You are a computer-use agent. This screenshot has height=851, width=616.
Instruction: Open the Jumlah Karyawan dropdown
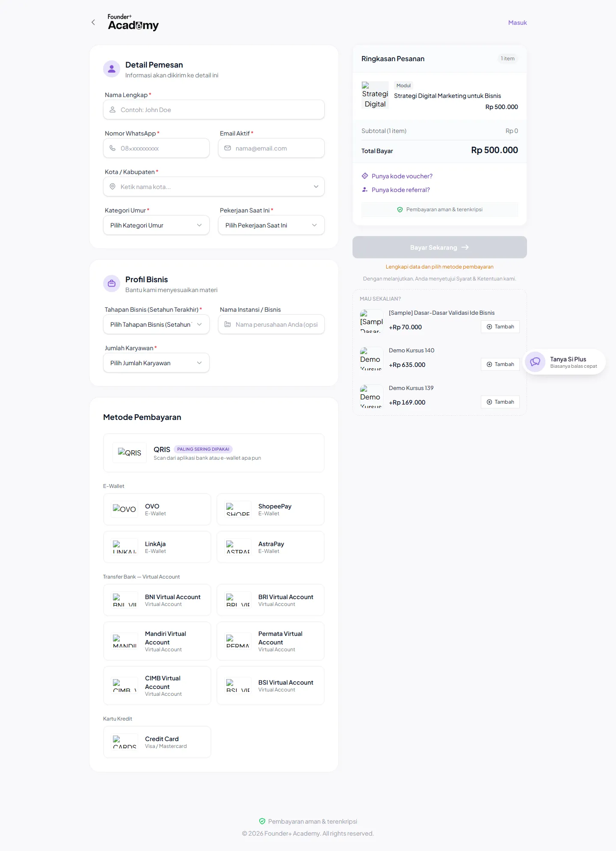[156, 363]
